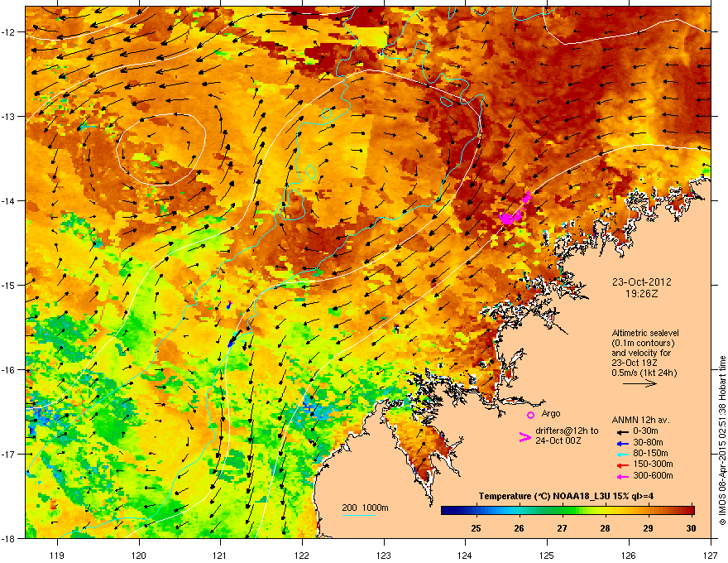Click longitude axis label 126
Image resolution: width=728 pixels, height=563 pixels.
[x=628, y=555]
